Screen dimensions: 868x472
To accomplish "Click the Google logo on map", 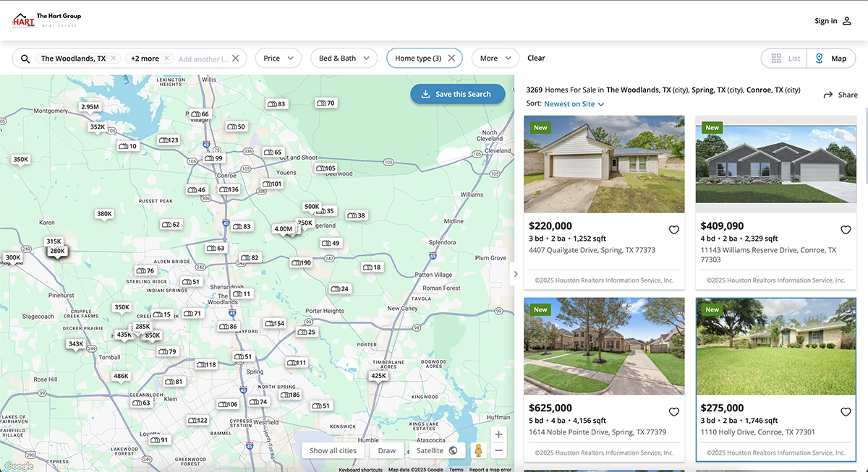I will [18, 466].
